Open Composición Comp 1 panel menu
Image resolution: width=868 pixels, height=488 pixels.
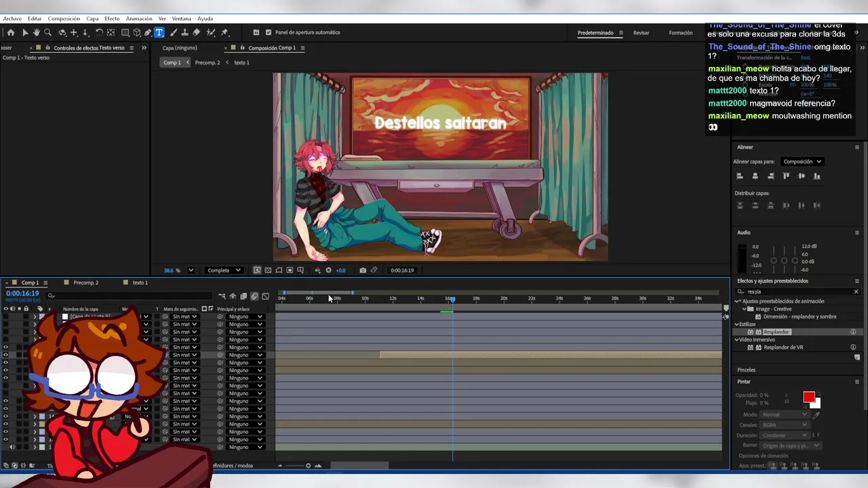click(x=302, y=48)
